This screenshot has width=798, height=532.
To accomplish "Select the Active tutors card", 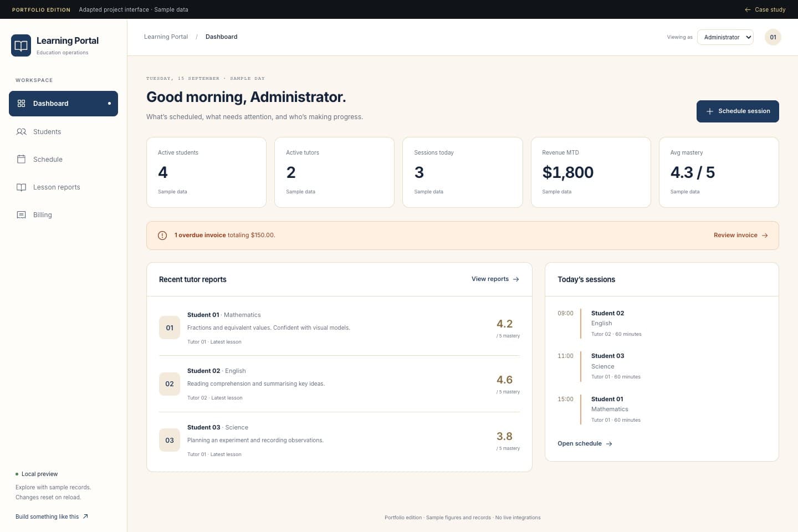I will point(334,172).
